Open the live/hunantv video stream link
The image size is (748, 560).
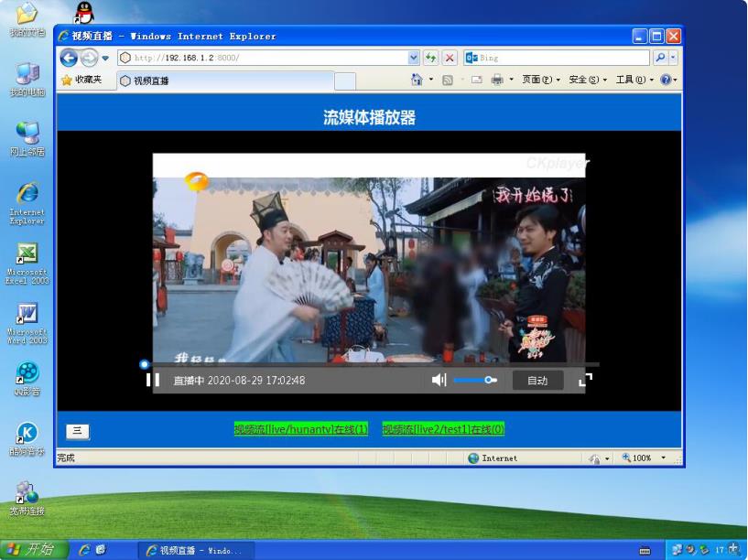tap(300, 429)
